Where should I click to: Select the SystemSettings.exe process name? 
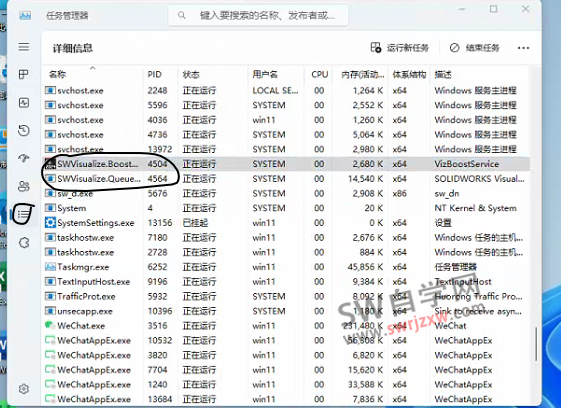tap(96, 223)
